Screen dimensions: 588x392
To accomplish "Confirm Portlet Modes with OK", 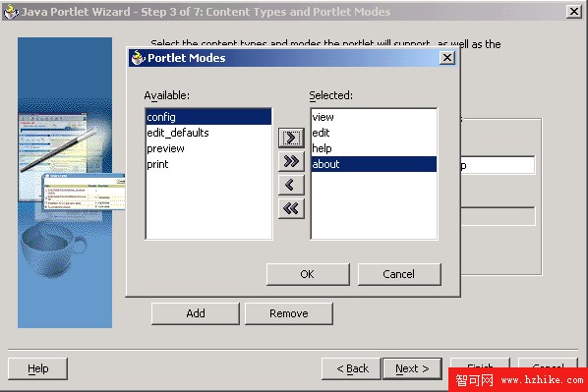I will tap(308, 274).
